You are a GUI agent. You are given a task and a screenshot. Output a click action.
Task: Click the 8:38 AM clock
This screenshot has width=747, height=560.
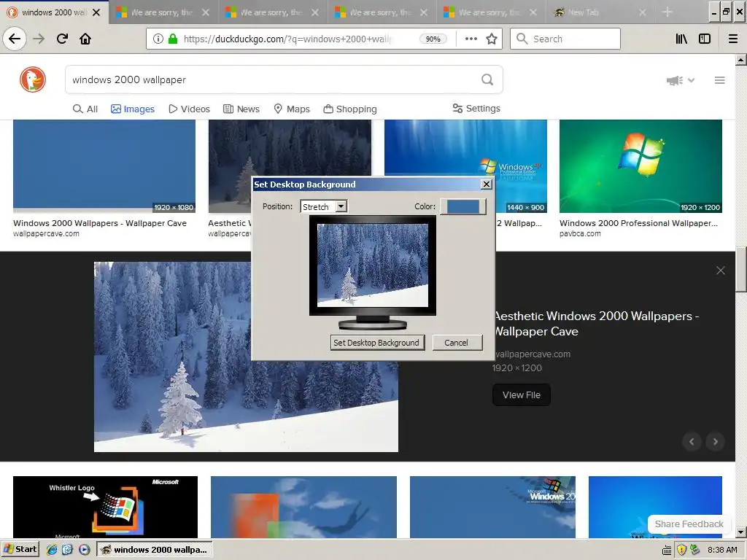(x=722, y=550)
